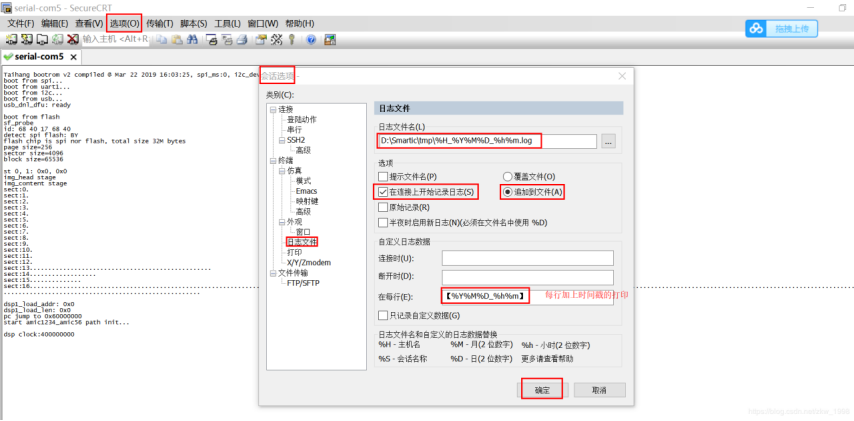Check 半夜时启用新日志(N) option
Viewport: 854px width, 421px height.
(x=382, y=222)
